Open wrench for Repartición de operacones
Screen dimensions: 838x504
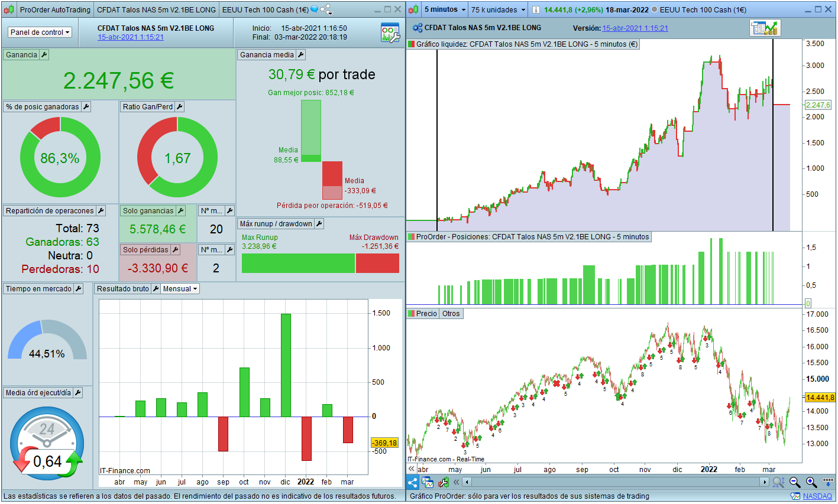point(101,211)
